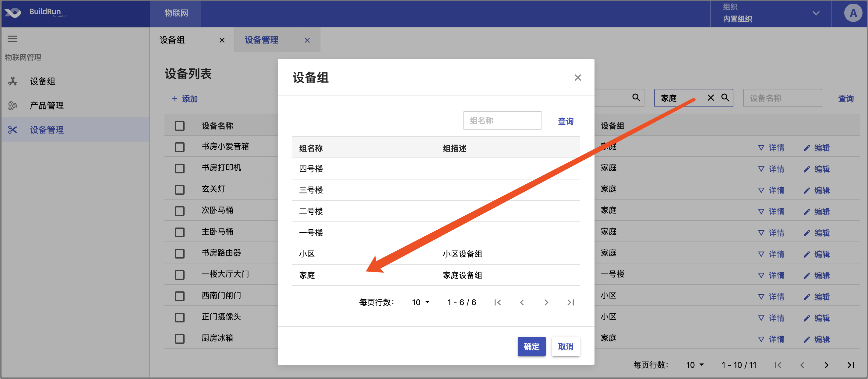Toggle the select-all checkbox in table header

pyautogui.click(x=180, y=126)
